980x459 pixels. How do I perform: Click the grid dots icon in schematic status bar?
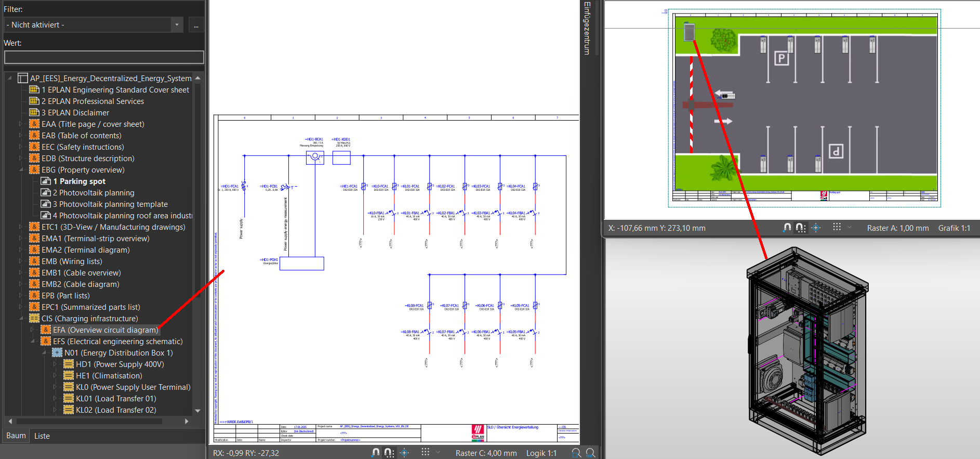coord(426,452)
